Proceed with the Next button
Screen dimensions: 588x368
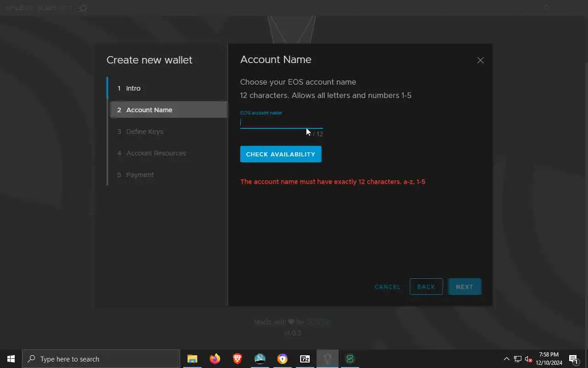464,287
